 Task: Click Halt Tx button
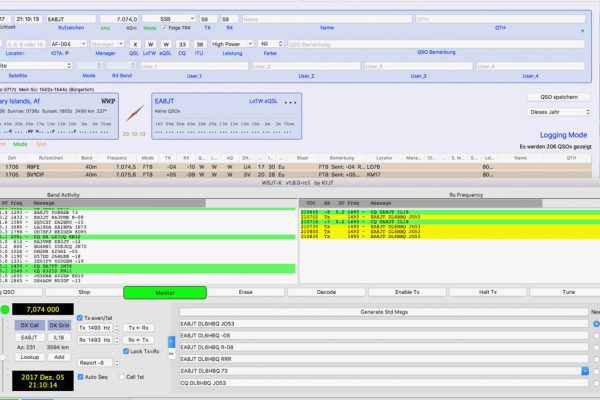tap(488, 292)
